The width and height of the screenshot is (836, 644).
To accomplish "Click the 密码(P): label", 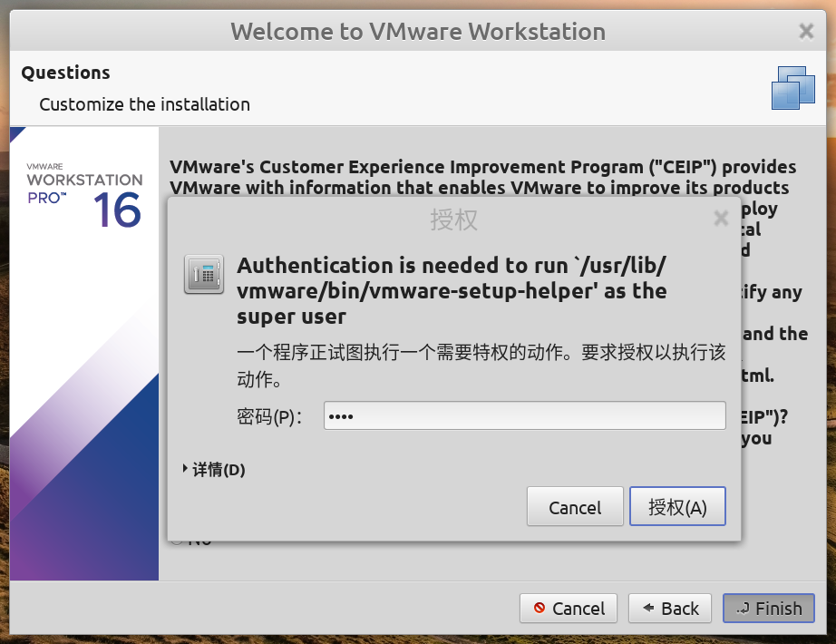I will pos(269,416).
